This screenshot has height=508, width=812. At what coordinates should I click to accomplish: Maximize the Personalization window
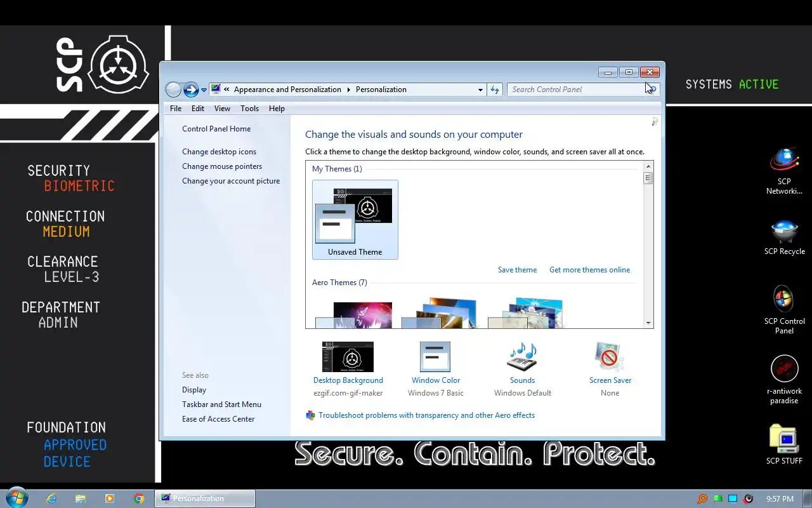[628, 72]
